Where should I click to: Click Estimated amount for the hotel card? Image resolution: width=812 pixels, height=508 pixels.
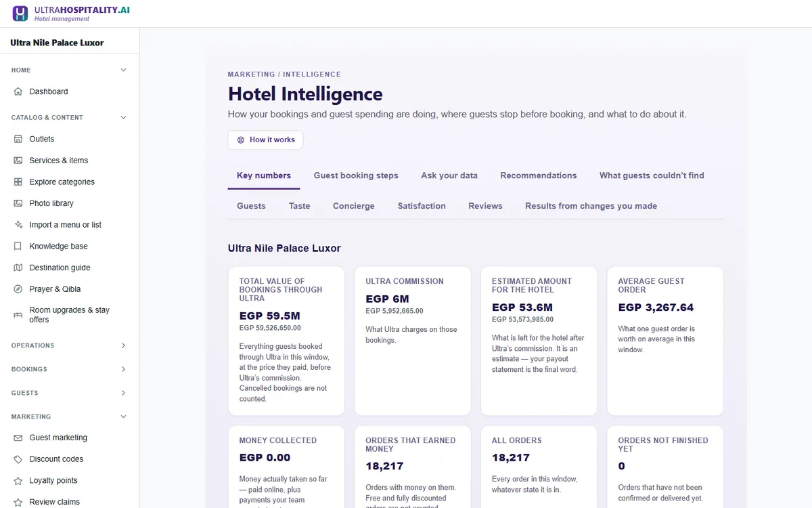(539, 341)
